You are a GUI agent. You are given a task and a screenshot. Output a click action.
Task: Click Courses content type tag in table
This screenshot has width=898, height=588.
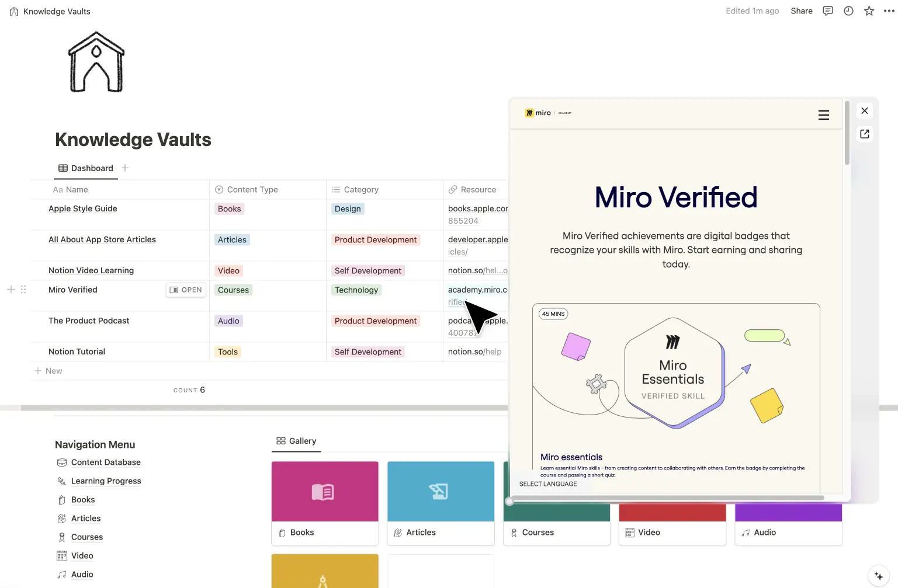(x=233, y=290)
